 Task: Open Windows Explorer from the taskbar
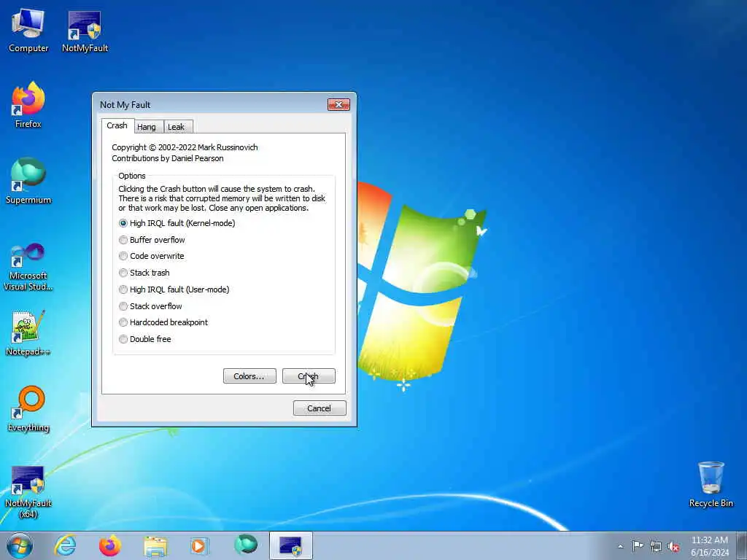point(155,545)
